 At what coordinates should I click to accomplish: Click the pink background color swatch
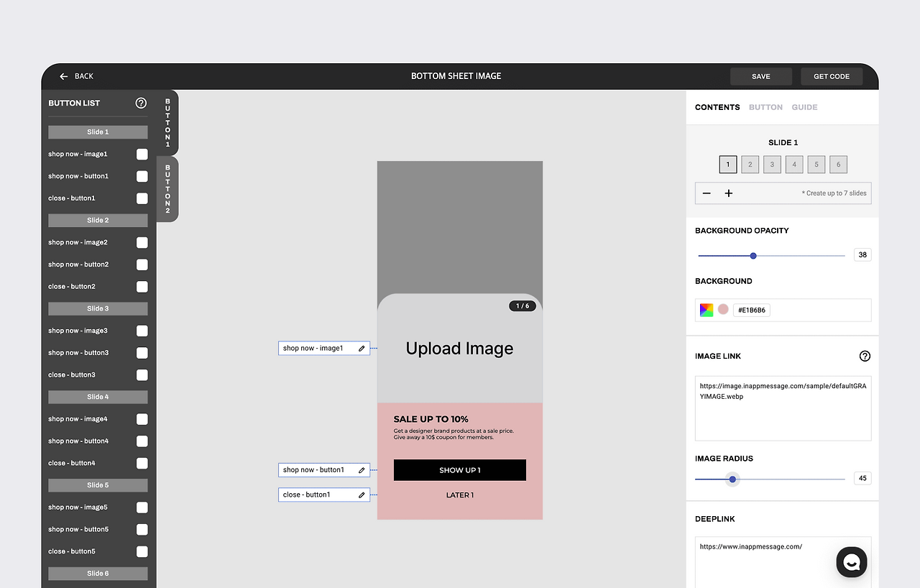(723, 310)
